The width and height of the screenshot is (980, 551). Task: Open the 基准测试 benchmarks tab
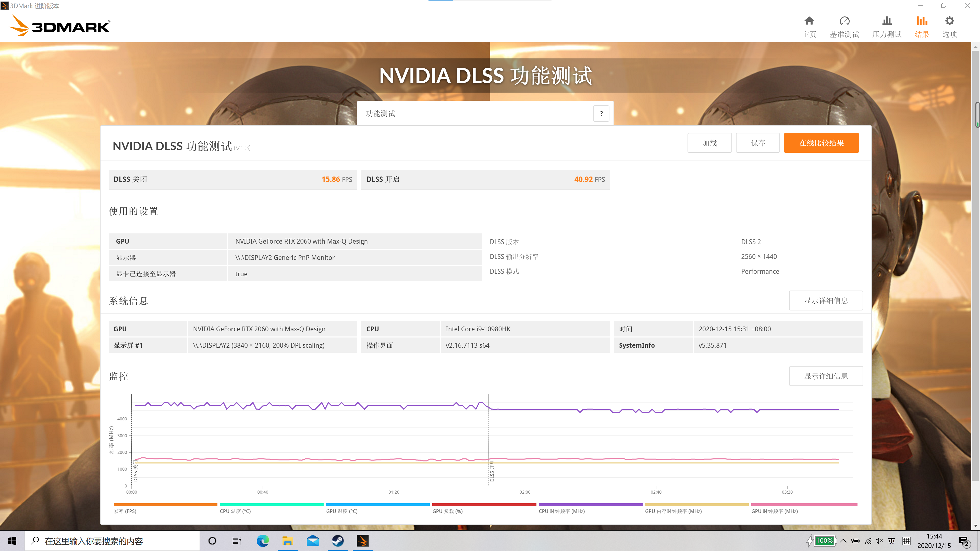tap(844, 27)
